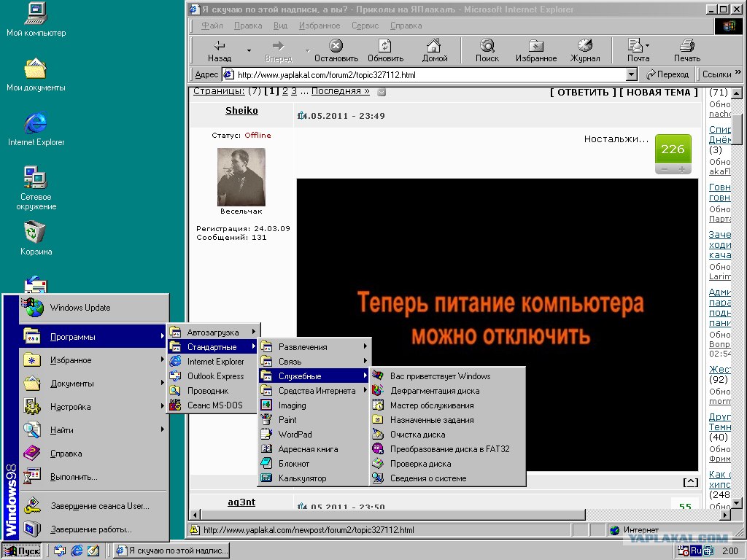
Task: Open the Back button history dropdown arrow
Action: [x=249, y=50]
